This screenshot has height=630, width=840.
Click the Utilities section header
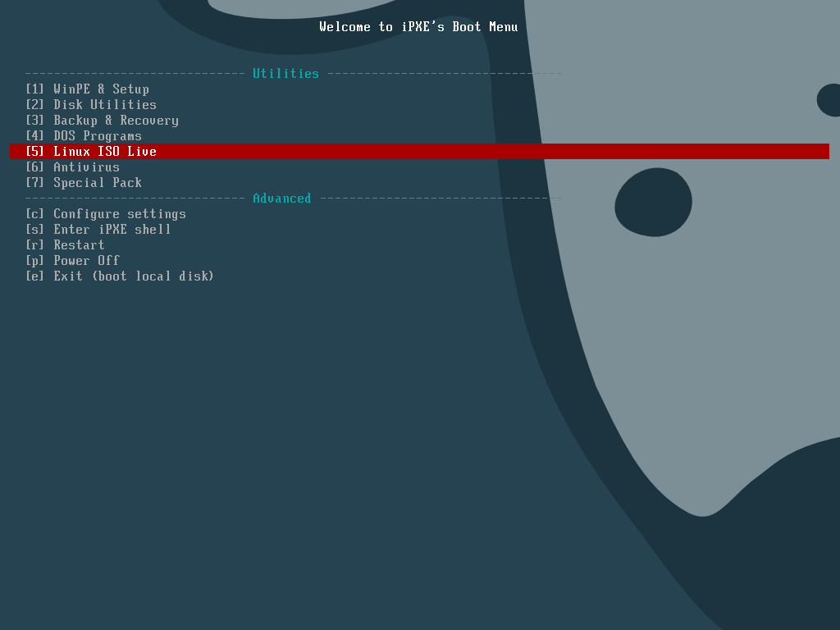pyautogui.click(x=285, y=74)
